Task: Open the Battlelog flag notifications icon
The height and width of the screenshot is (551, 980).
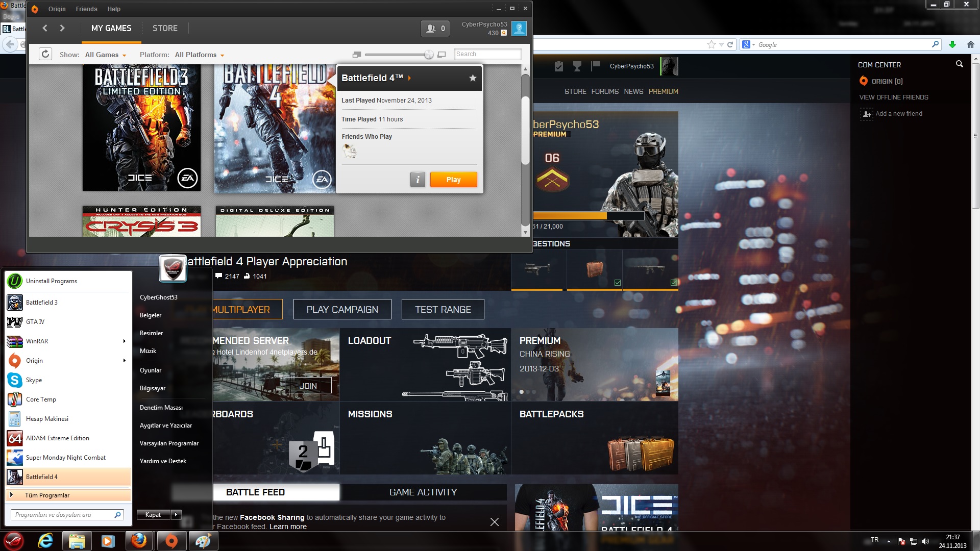Action: tap(596, 66)
